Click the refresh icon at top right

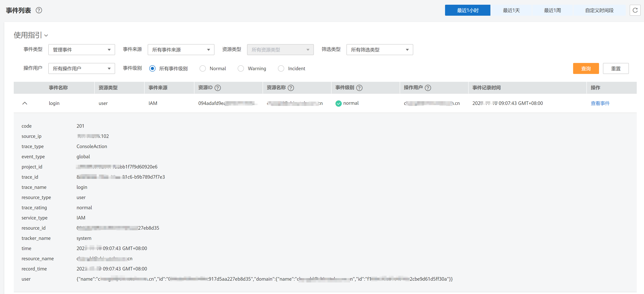point(635,10)
